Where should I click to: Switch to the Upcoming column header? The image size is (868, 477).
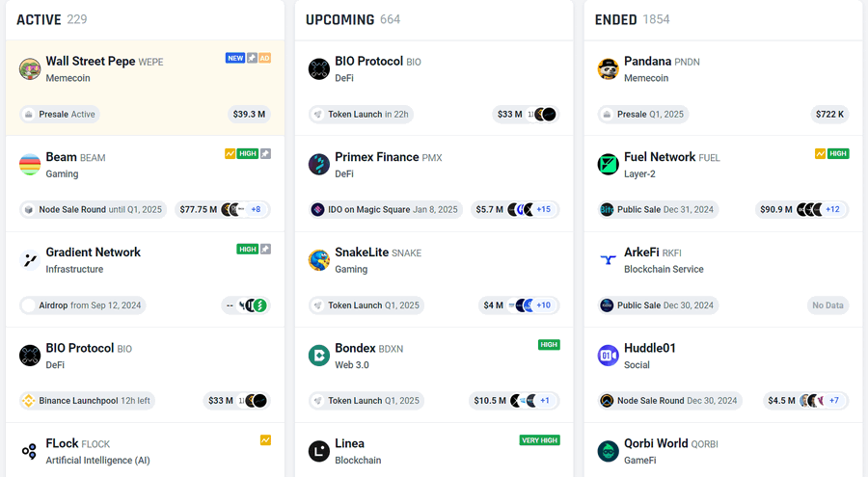click(339, 19)
